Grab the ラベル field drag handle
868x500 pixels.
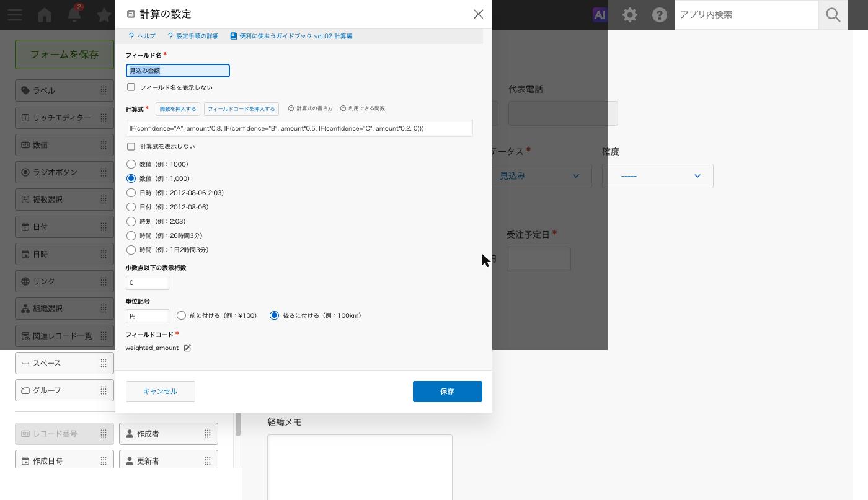coord(104,90)
